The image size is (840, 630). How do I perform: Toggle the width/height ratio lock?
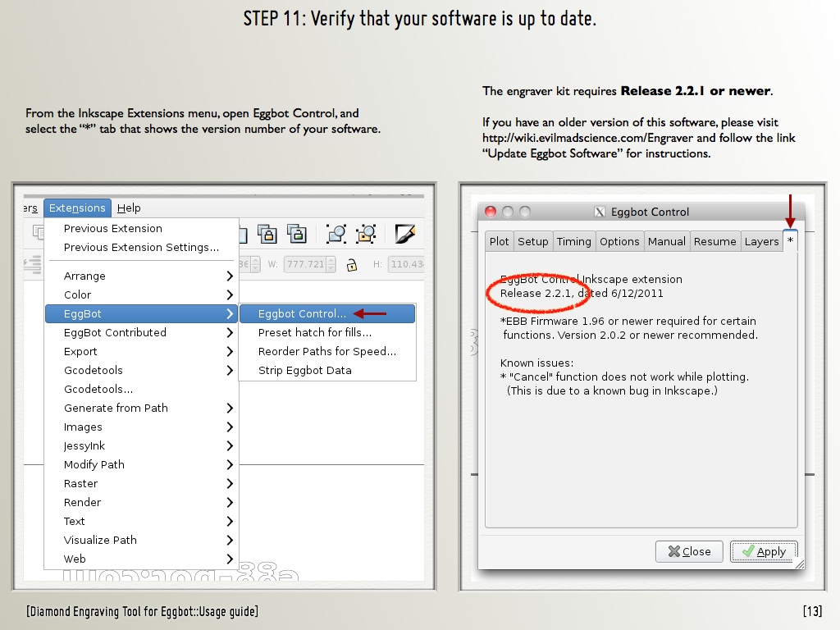351,265
